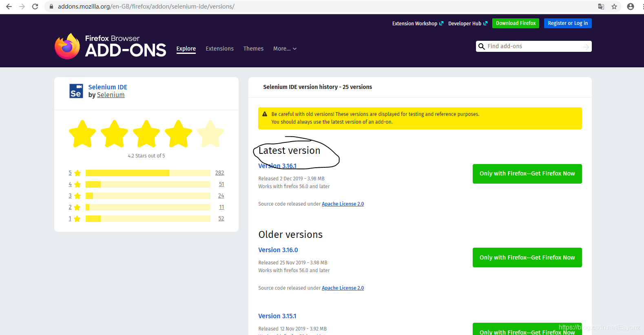Click the browser back arrow
Viewport: 644px width, 335px height.
9,7
